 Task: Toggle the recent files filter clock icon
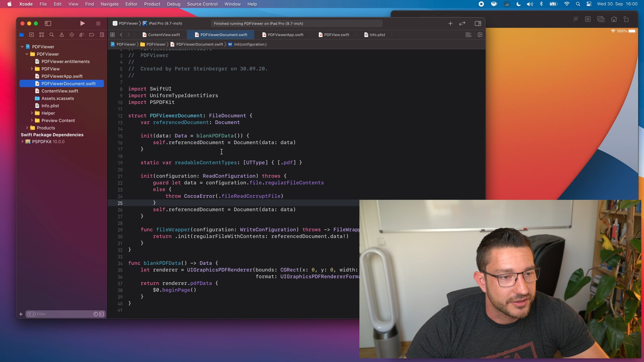96,314
